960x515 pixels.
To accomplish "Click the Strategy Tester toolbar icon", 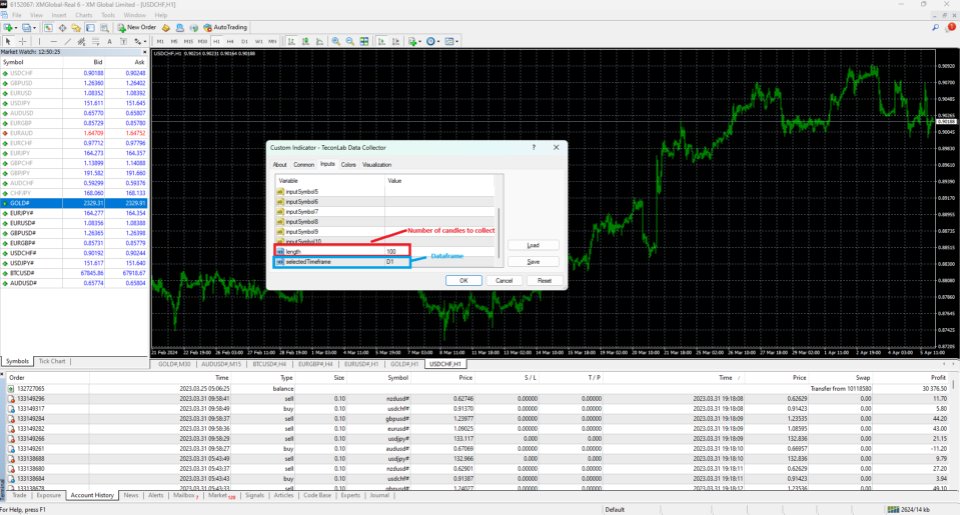I will pyautogui.click(x=104, y=28).
